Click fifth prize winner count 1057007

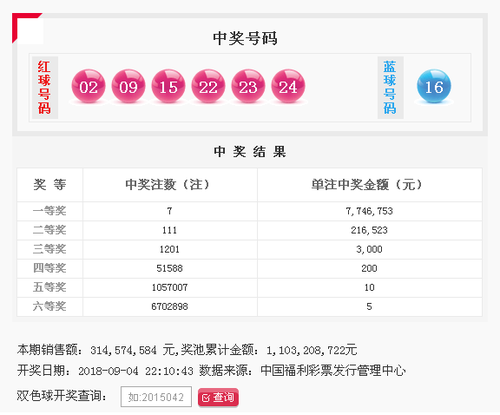pyautogui.click(x=169, y=287)
